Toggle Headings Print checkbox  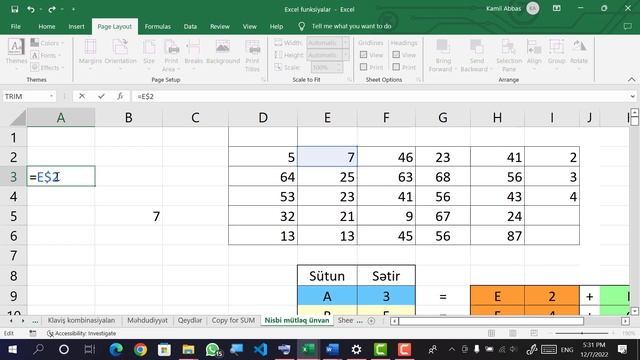coord(396,67)
